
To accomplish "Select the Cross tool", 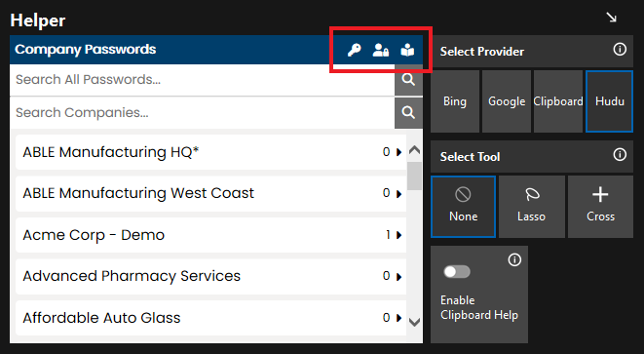I will click(x=600, y=207).
